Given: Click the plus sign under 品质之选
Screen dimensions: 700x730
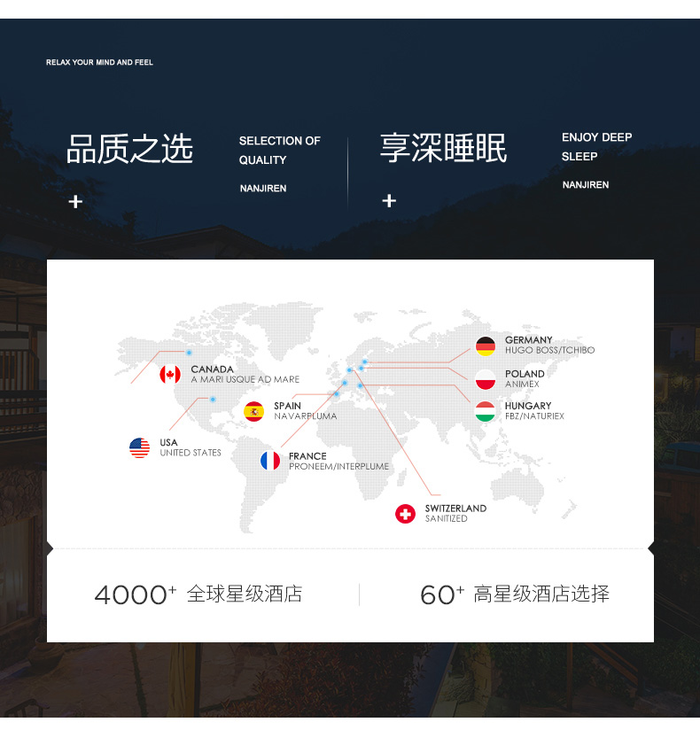Looking at the screenshot, I should [75, 202].
